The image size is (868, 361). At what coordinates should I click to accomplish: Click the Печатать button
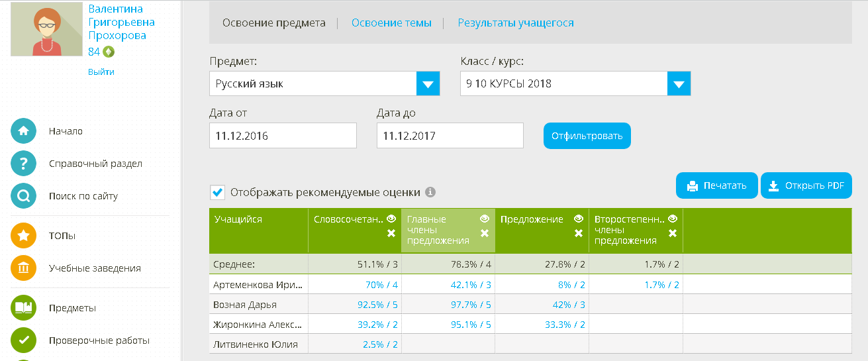tap(716, 185)
